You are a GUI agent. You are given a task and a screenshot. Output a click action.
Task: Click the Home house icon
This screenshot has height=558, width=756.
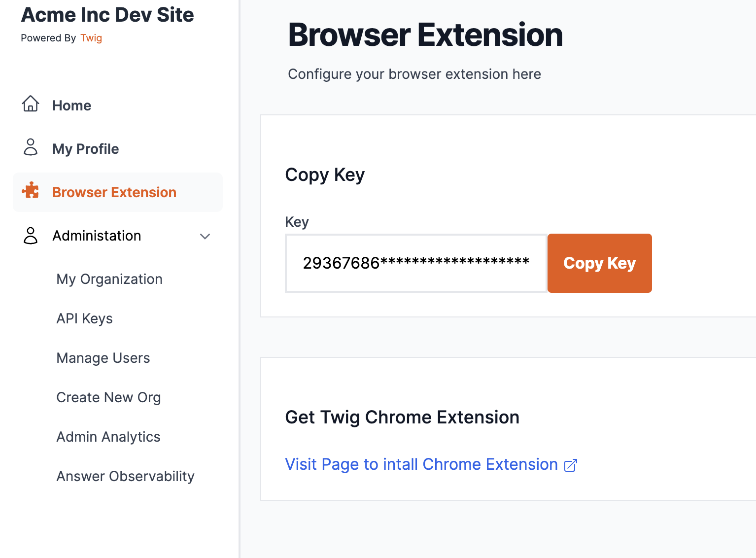(31, 104)
